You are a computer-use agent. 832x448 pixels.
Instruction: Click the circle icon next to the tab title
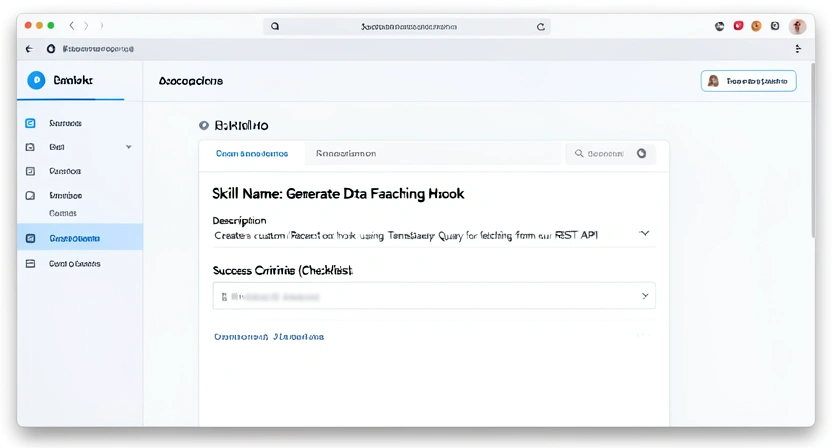click(x=51, y=49)
